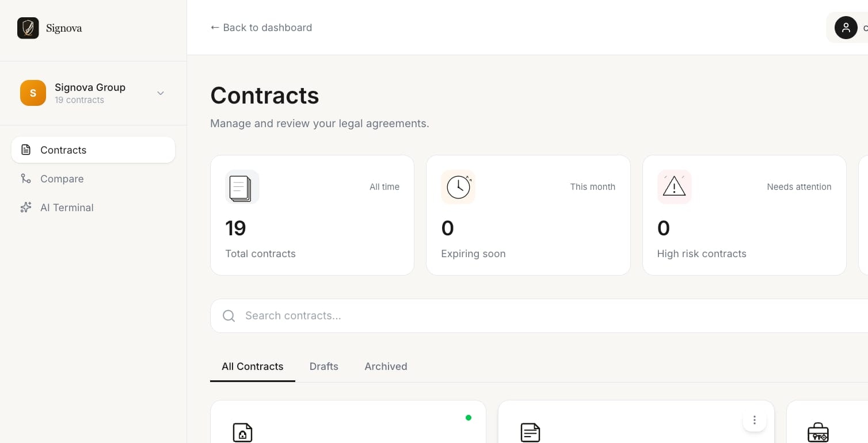The height and width of the screenshot is (443, 868).
Task: Open the Archived contracts tab
Action: tap(386, 366)
